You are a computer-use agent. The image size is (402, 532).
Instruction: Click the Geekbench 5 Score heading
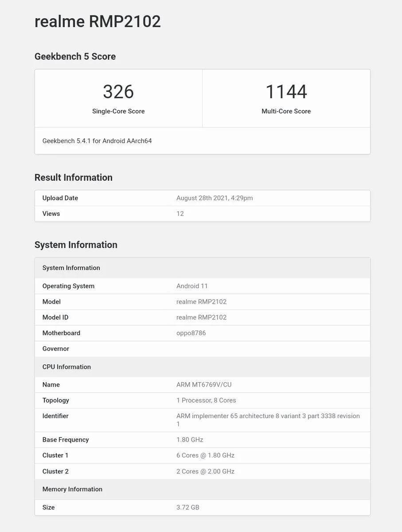click(x=75, y=56)
